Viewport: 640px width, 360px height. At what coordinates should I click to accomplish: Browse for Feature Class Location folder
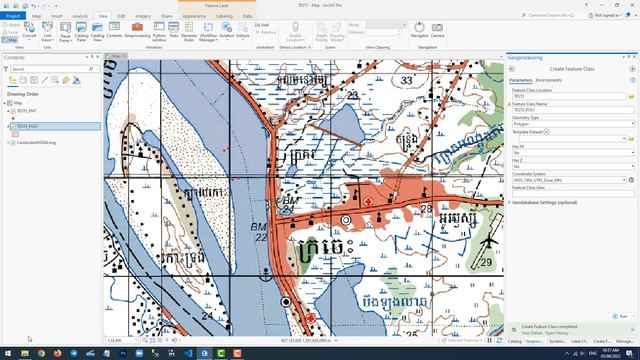(x=631, y=96)
